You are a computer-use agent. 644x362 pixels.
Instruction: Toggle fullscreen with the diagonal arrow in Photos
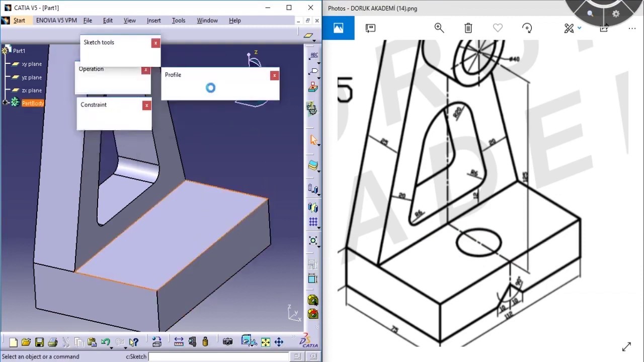(626, 347)
